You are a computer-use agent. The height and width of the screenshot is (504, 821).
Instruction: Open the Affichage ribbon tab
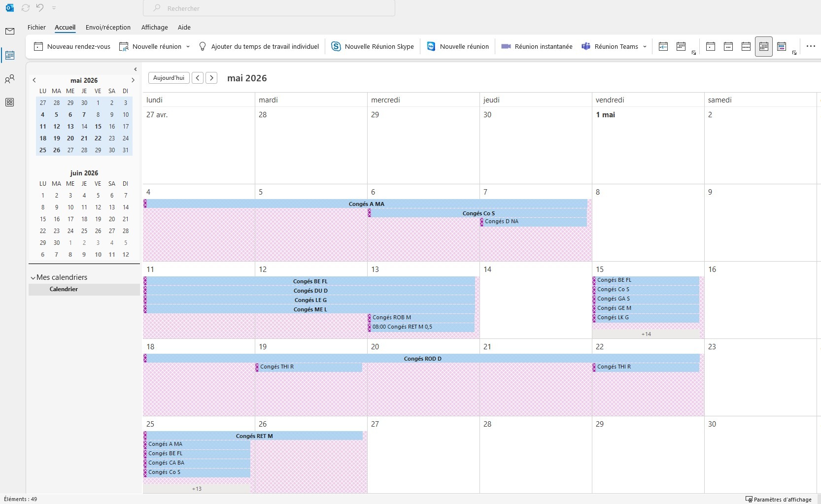tap(154, 27)
